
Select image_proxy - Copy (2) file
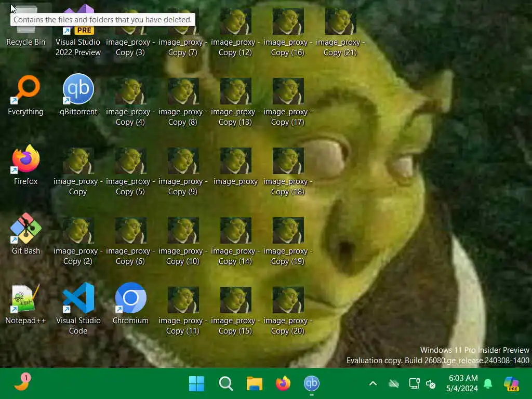pyautogui.click(x=78, y=241)
